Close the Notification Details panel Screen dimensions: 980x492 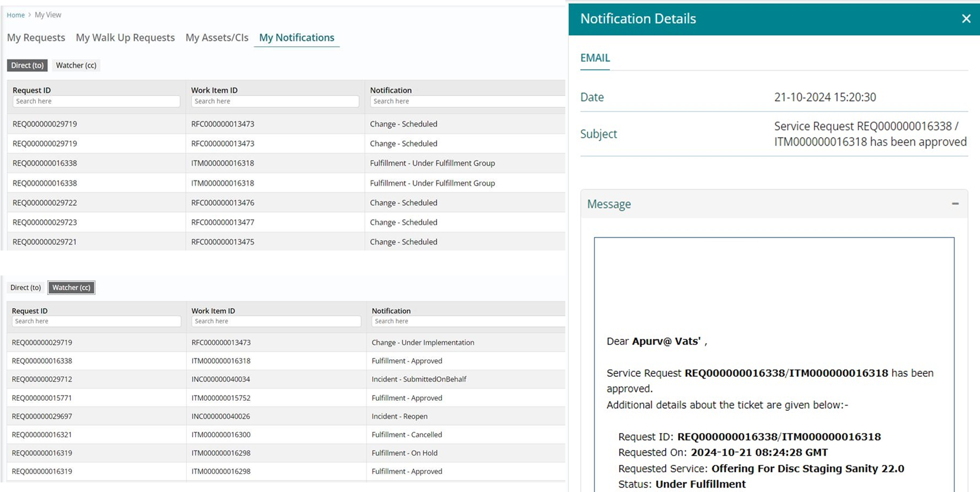[x=966, y=19]
